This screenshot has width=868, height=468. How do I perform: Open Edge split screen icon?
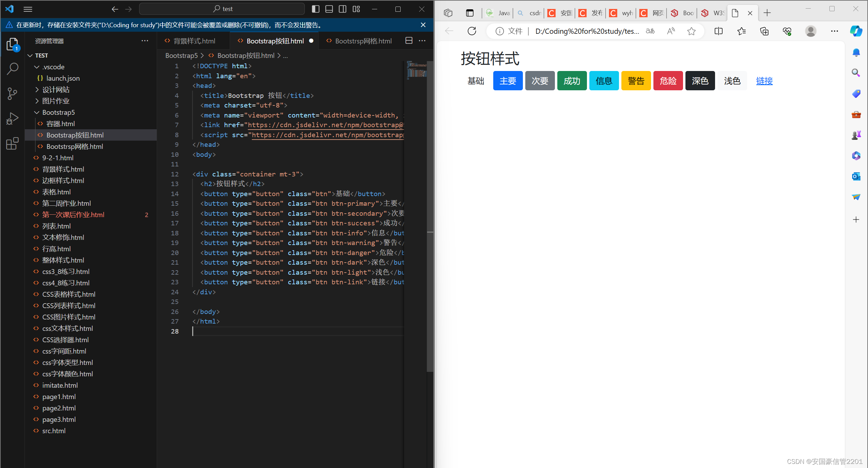[x=719, y=31]
